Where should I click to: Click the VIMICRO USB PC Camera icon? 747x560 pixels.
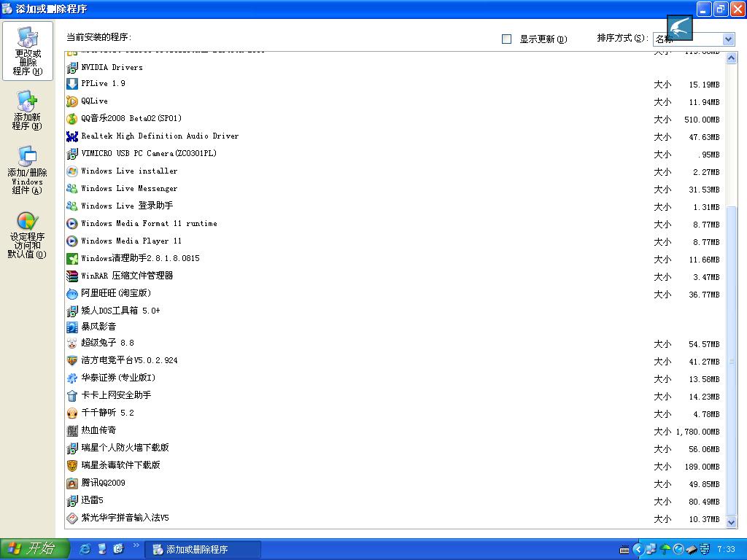(x=72, y=154)
